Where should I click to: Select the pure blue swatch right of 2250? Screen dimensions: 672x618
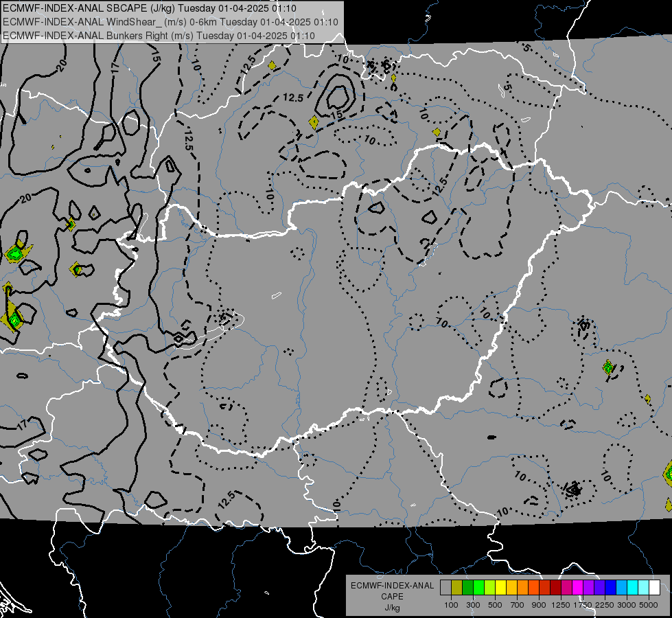click(x=611, y=587)
